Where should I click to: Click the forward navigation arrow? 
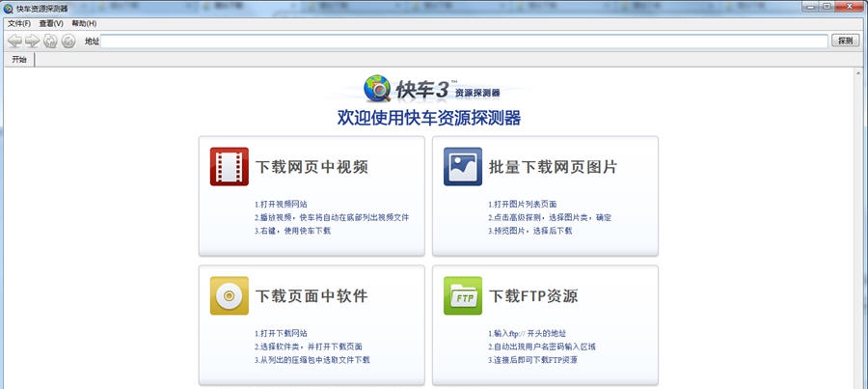[x=32, y=41]
